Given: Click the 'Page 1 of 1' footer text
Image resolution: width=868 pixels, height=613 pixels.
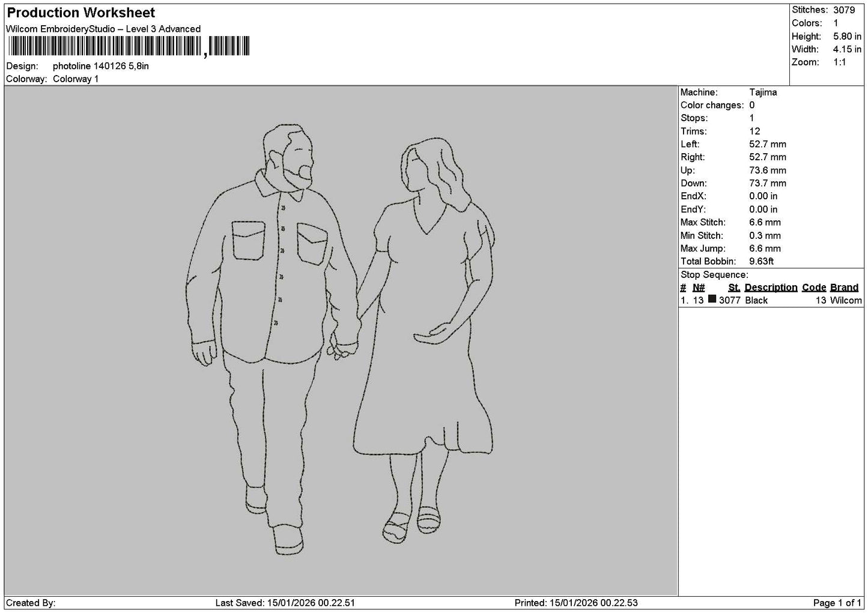Looking at the screenshot, I should (837, 603).
